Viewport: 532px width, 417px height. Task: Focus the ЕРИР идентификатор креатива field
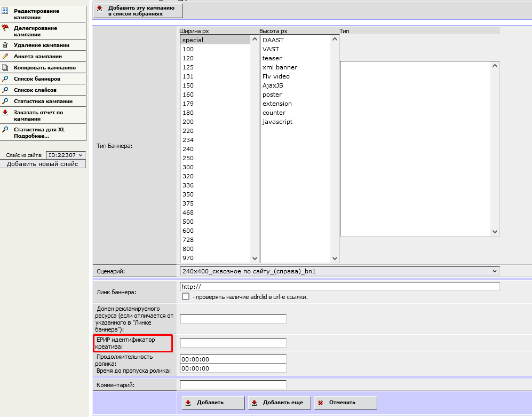(x=233, y=343)
